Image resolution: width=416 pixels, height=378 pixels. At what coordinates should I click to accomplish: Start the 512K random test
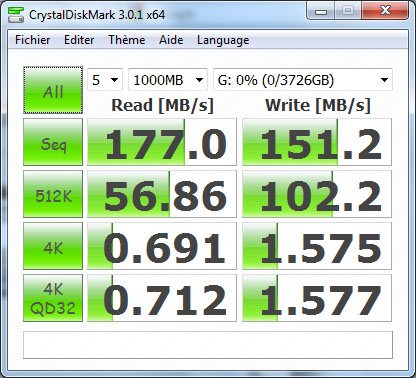coord(53,194)
